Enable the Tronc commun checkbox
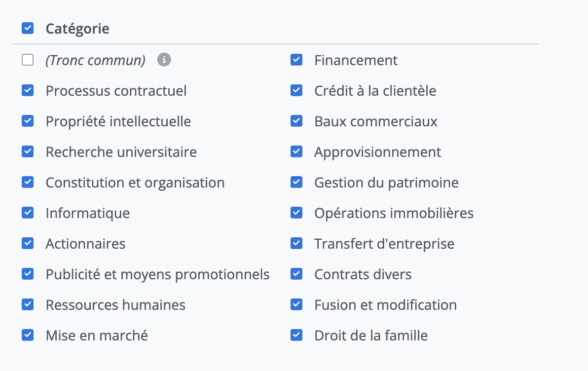The image size is (588, 371). 28,60
